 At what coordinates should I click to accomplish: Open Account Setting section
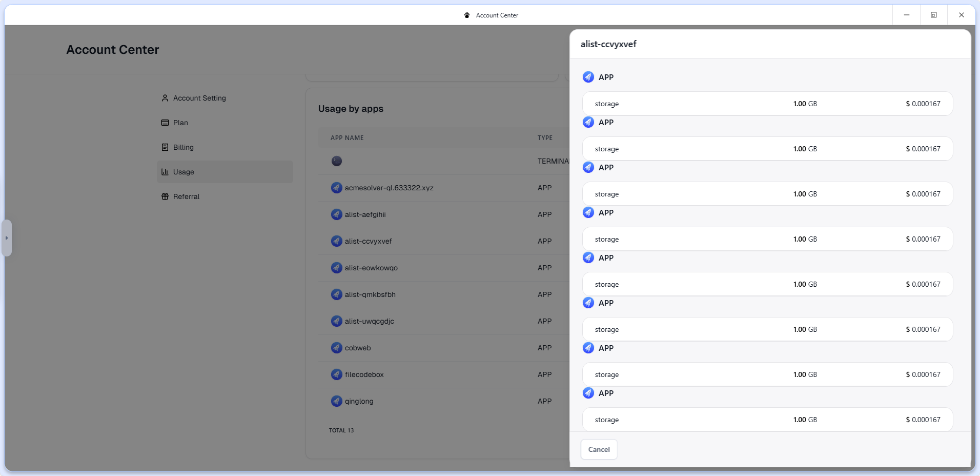coord(199,98)
